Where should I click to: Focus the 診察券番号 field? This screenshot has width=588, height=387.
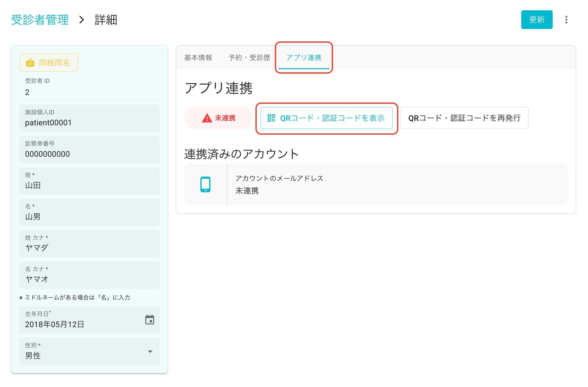[89, 150]
